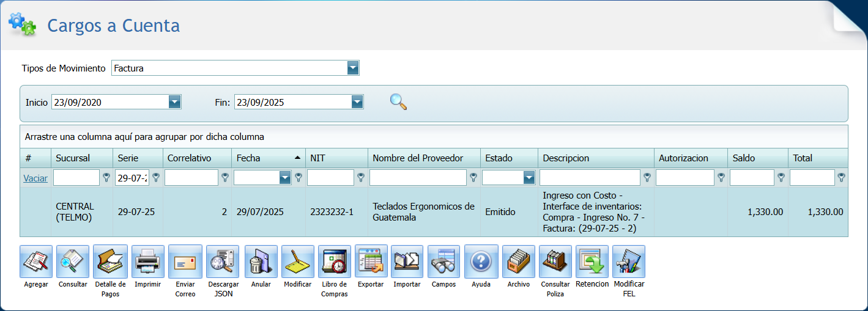Click the Agregar toolbar icon
868x311 pixels.
tap(36, 262)
